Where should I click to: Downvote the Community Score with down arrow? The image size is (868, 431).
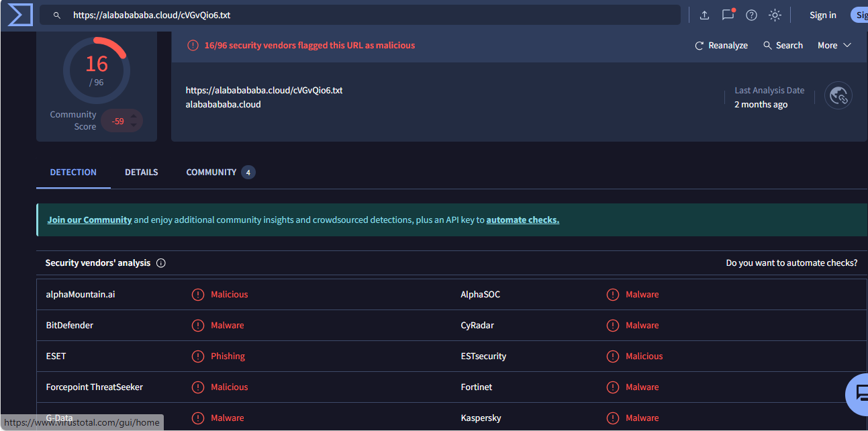[x=134, y=126]
